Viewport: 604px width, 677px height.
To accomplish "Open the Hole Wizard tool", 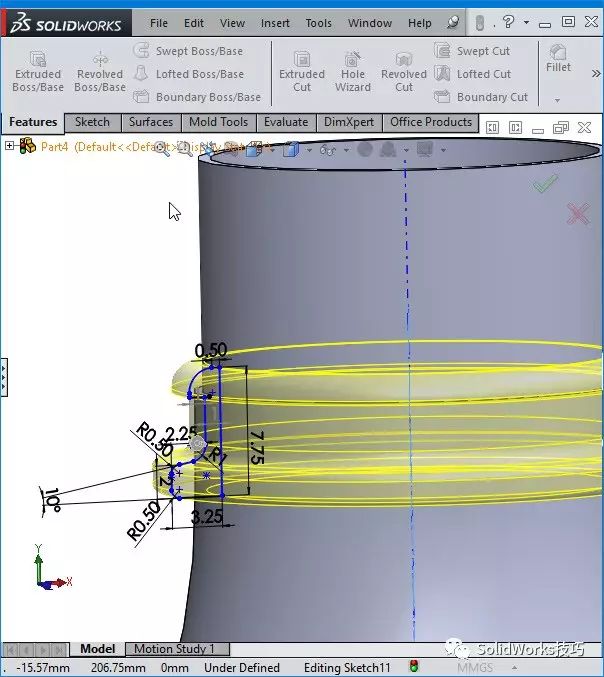I will pos(353,72).
